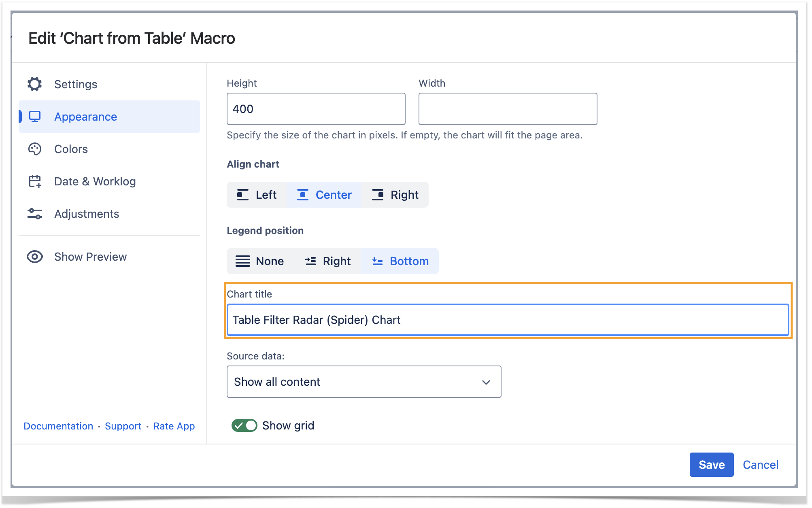Image resolution: width=812 pixels, height=508 pixels.
Task: Switch to the Adjustments tab
Action: click(87, 214)
